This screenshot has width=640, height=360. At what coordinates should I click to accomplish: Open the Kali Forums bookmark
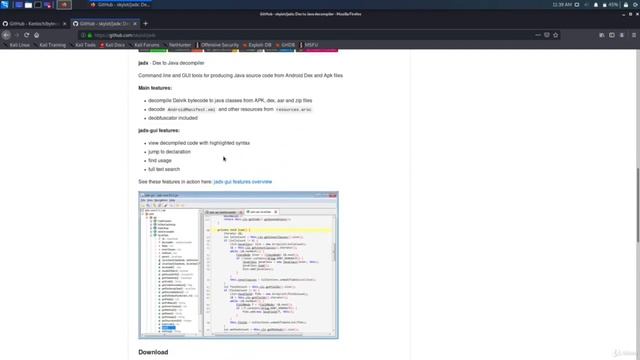144,45
